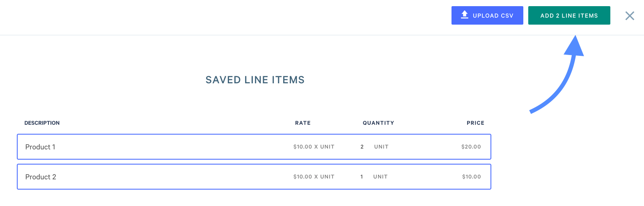Select the Product 1 quantity value 2

(x=362, y=146)
